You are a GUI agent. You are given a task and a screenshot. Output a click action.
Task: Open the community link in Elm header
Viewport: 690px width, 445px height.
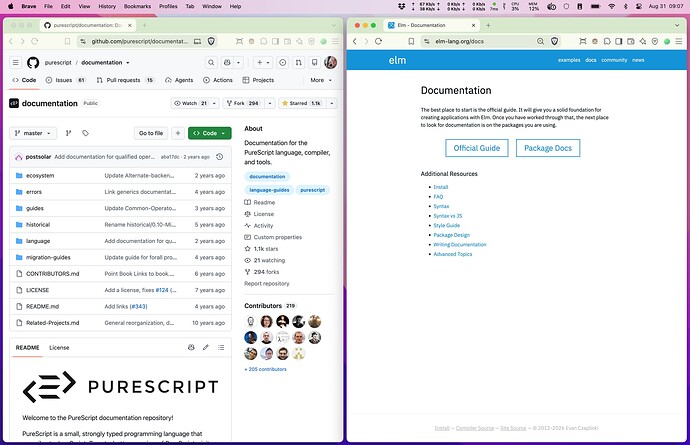tap(614, 60)
